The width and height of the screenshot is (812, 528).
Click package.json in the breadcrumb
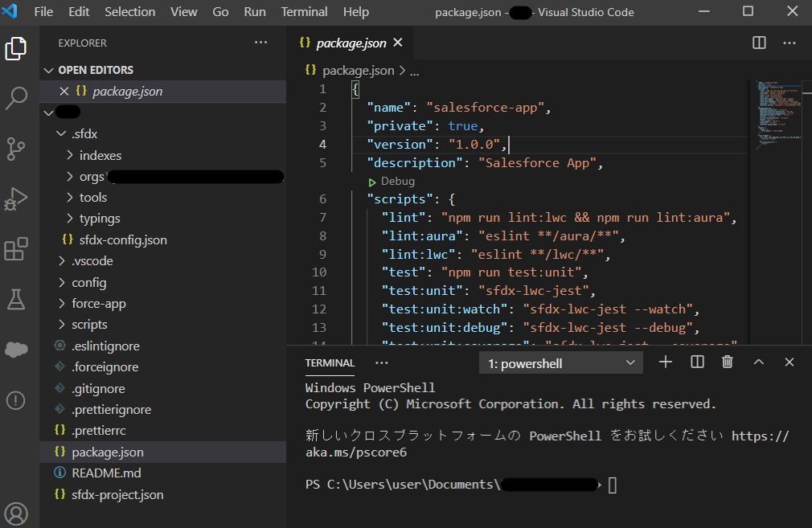pos(358,71)
